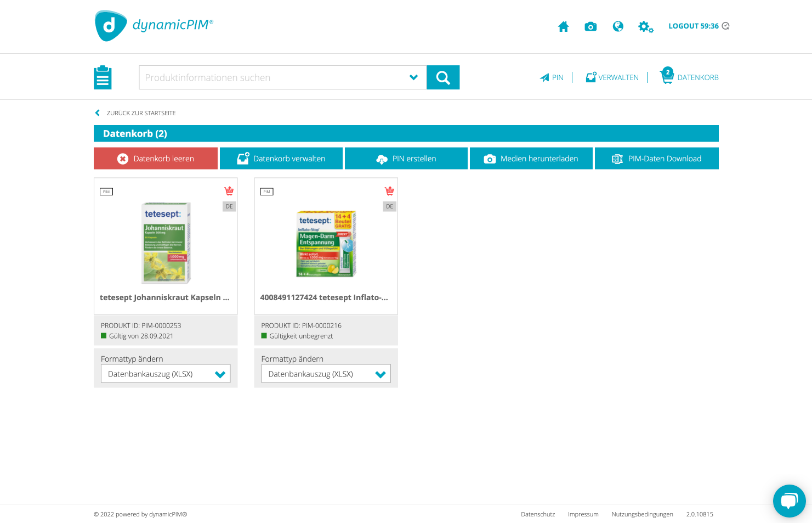
Task: Click Gültig von 28.09.2021 status
Action: click(x=137, y=336)
